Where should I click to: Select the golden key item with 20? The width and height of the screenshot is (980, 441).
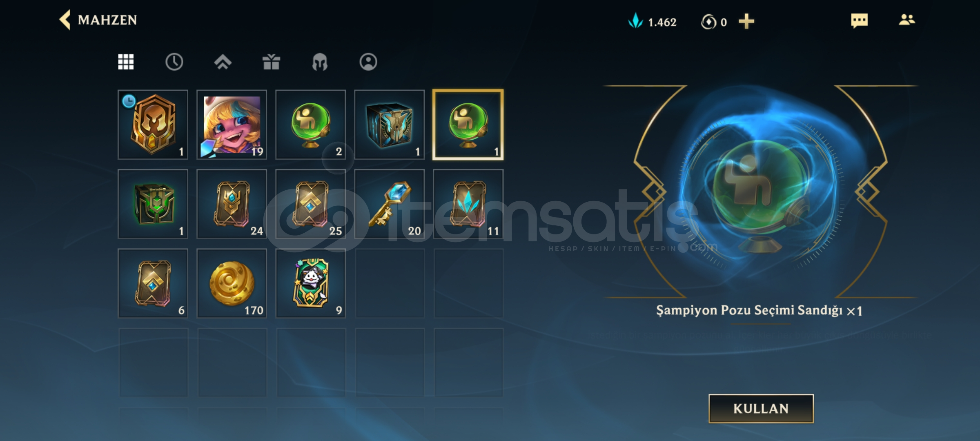click(390, 204)
